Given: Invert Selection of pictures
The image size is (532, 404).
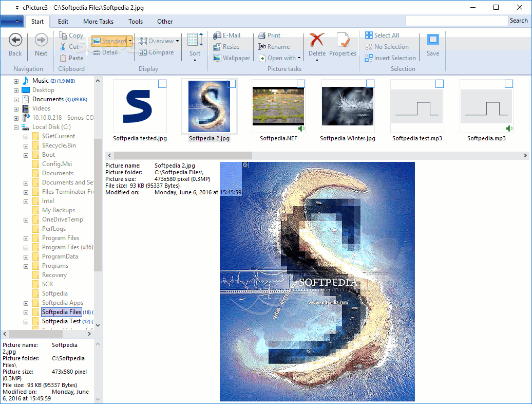Looking at the screenshot, I should click(x=390, y=58).
